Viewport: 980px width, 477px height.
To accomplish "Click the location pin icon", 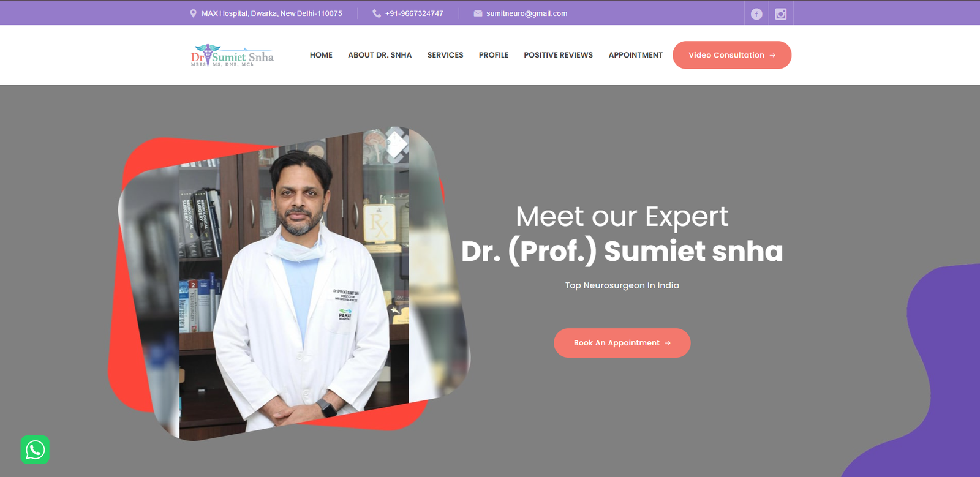I will pyautogui.click(x=193, y=13).
